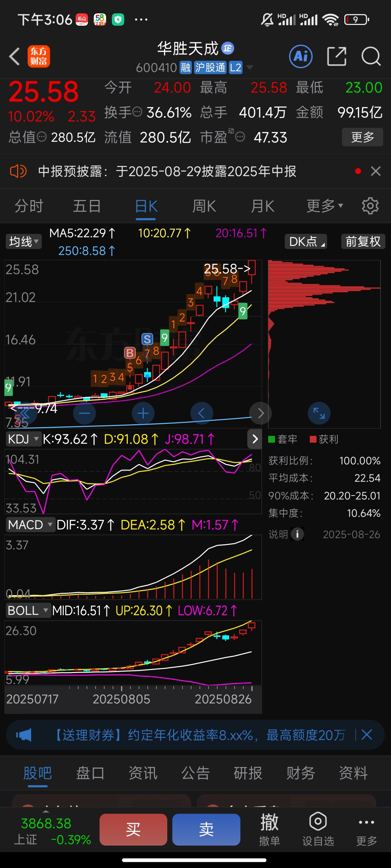This screenshot has width=391, height=868.
Task: Tap 设自选 add to watchlist icon
Action: (x=318, y=829)
